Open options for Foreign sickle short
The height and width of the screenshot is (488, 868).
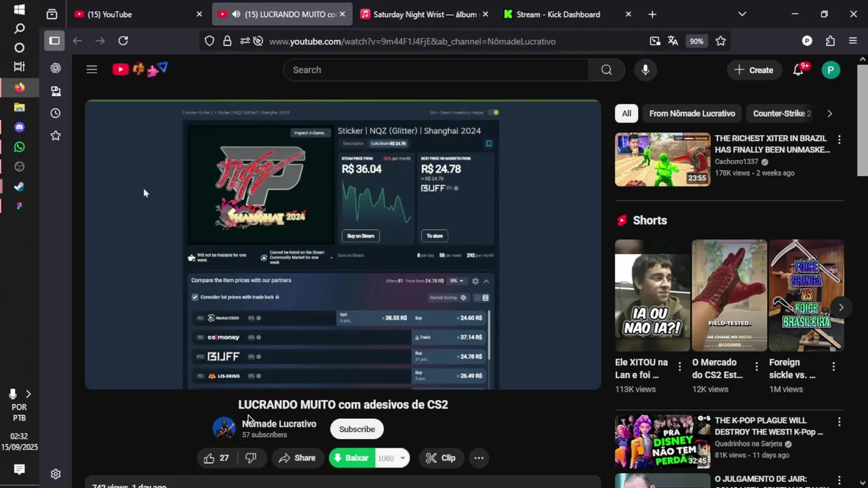pos(833,366)
